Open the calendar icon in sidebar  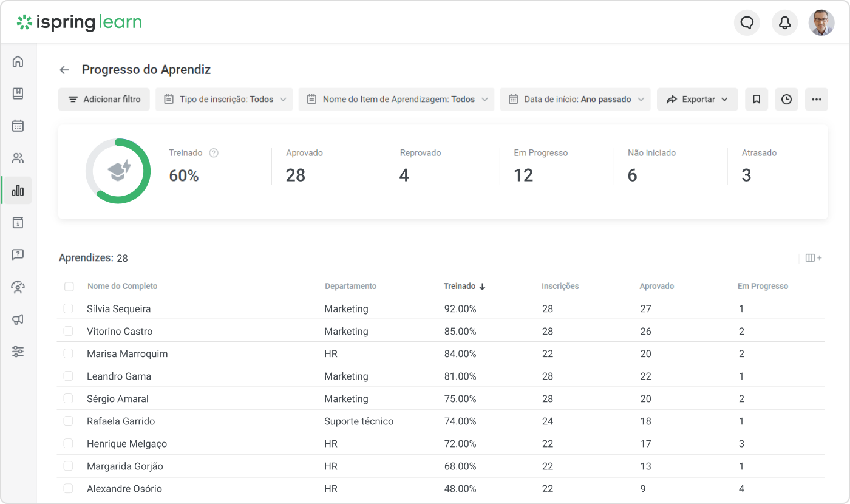coord(18,126)
